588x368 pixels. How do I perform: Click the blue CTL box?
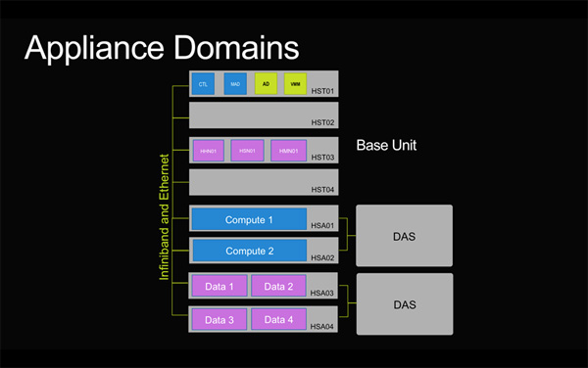[x=203, y=83]
